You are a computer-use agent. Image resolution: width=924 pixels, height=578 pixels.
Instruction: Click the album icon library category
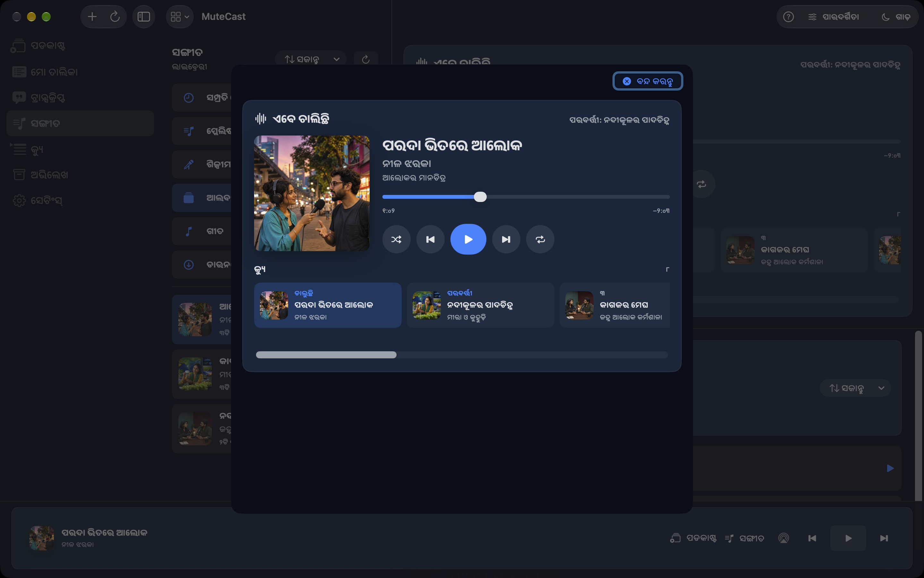(189, 197)
